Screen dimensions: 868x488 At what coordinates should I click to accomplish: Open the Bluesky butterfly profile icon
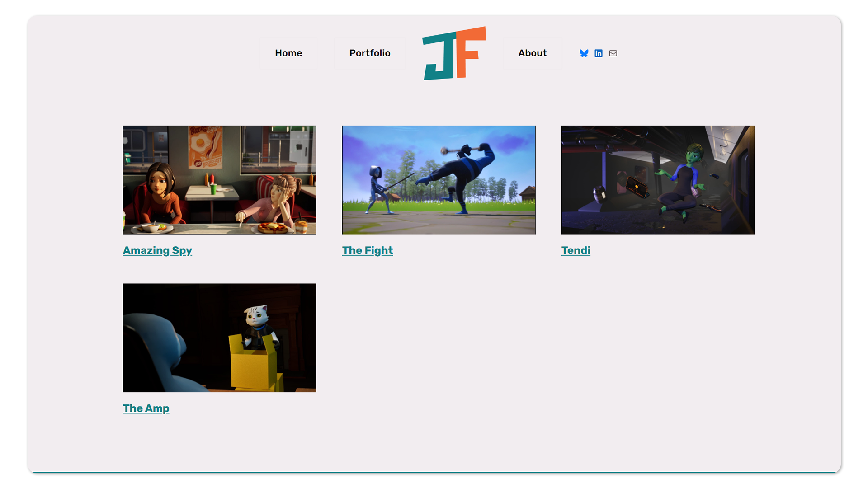[584, 53]
